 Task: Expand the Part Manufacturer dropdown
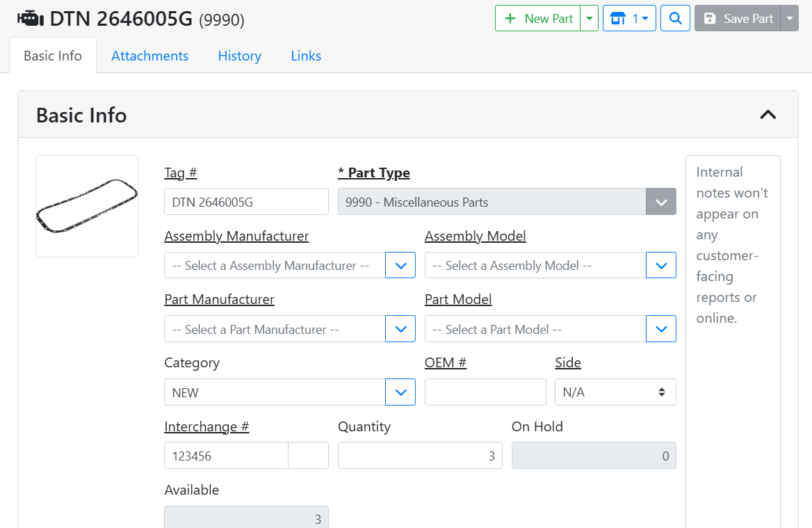tap(400, 329)
